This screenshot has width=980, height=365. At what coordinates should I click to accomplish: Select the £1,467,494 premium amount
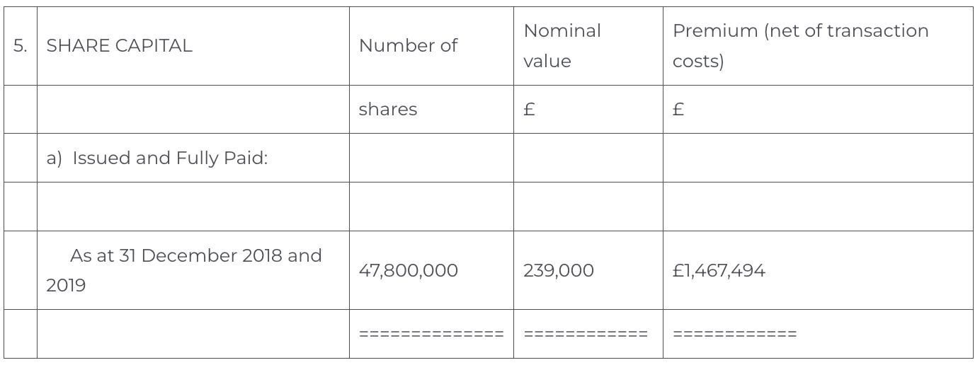(719, 270)
